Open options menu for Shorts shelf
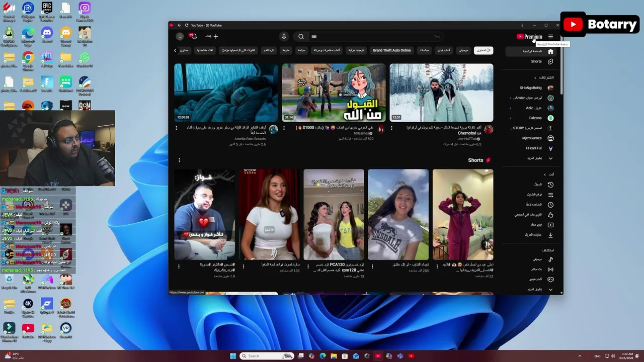Viewport: 644px width, 362px height. (179, 160)
